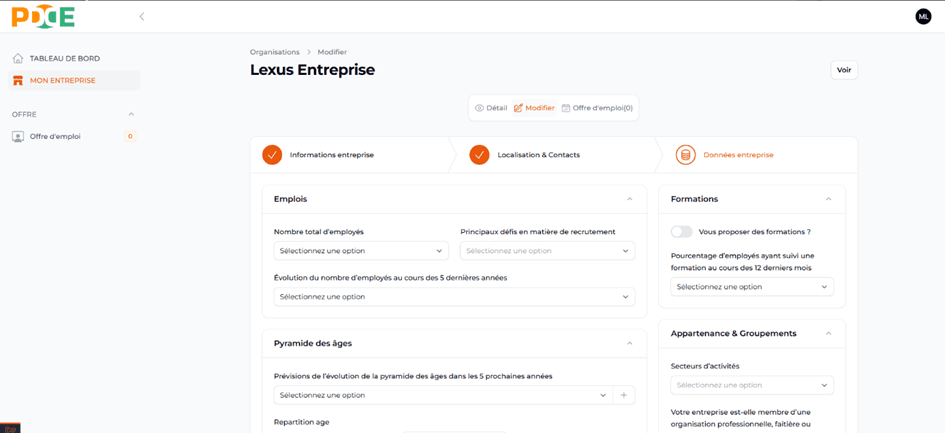945x433 pixels.
Task: Open Pourcentage d'employés formés dropdown
Action: click(x=752, y=286)
